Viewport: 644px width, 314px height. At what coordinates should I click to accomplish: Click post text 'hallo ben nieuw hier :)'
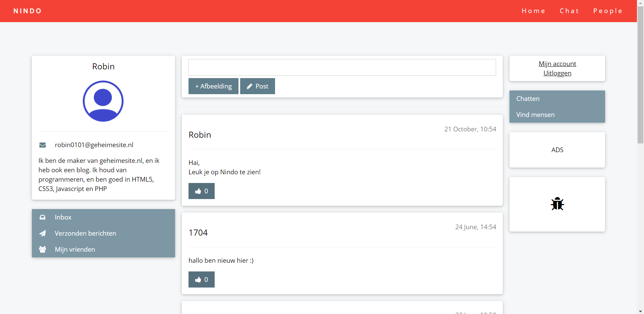221,260
